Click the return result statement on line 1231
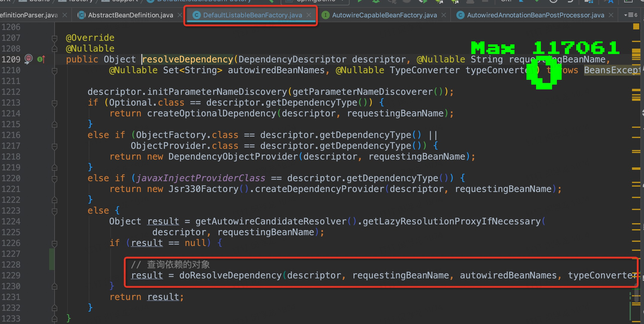This screenshot has height=324, width=644. tap(147, 297)
